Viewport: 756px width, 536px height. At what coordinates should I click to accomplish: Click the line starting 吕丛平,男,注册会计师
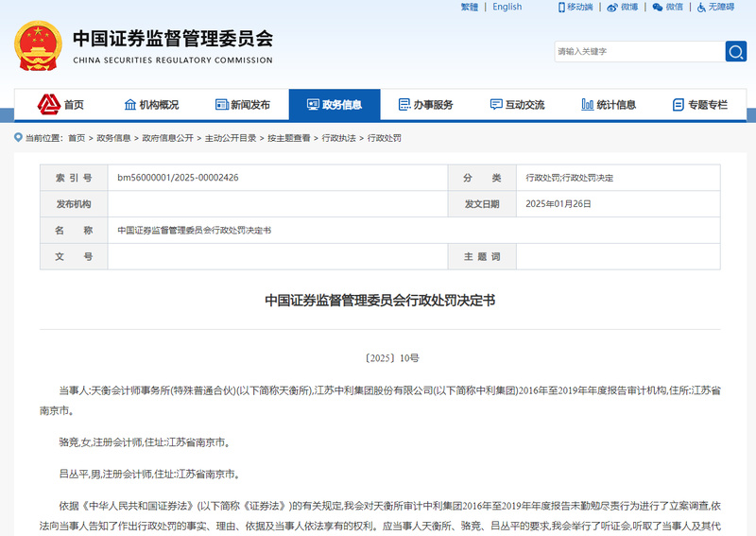point(149,475)
